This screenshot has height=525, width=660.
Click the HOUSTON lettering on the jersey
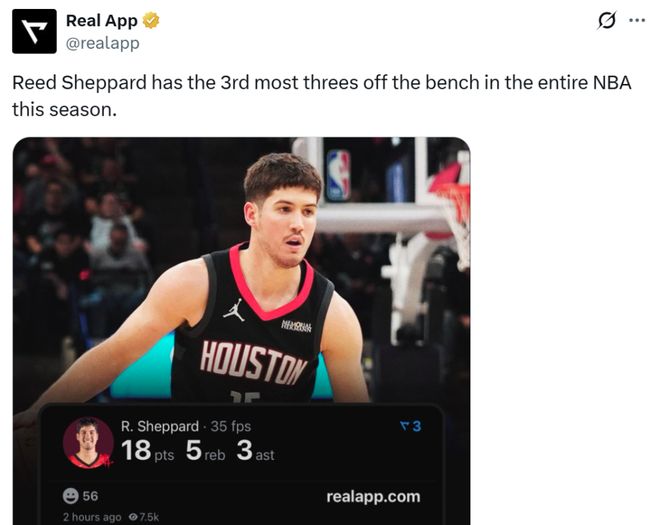point(254,362)
